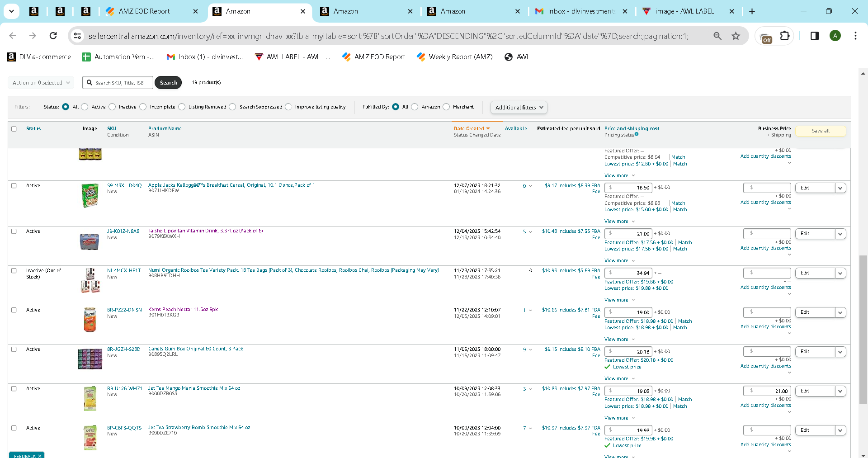The height and width of the screenshot is (458, 868).
Task: Select Fulfilled By Merchant filter
Action: [446, 107]
